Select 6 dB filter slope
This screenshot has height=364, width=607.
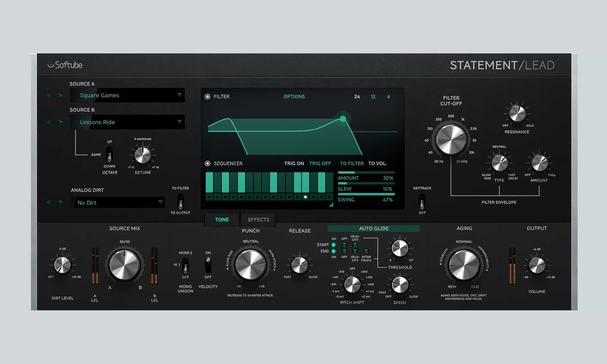click(388, 96)
